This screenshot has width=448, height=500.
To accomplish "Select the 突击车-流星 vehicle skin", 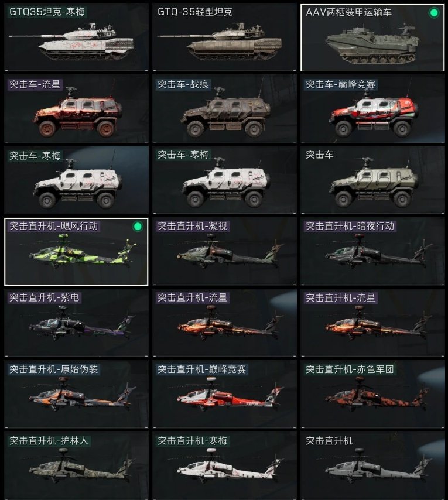I will pos(76,109).
